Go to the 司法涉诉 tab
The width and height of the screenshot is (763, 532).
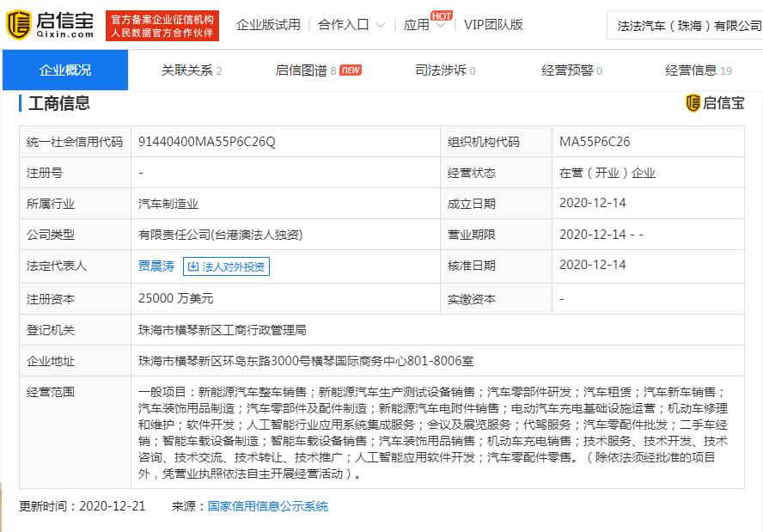[445, 70]
